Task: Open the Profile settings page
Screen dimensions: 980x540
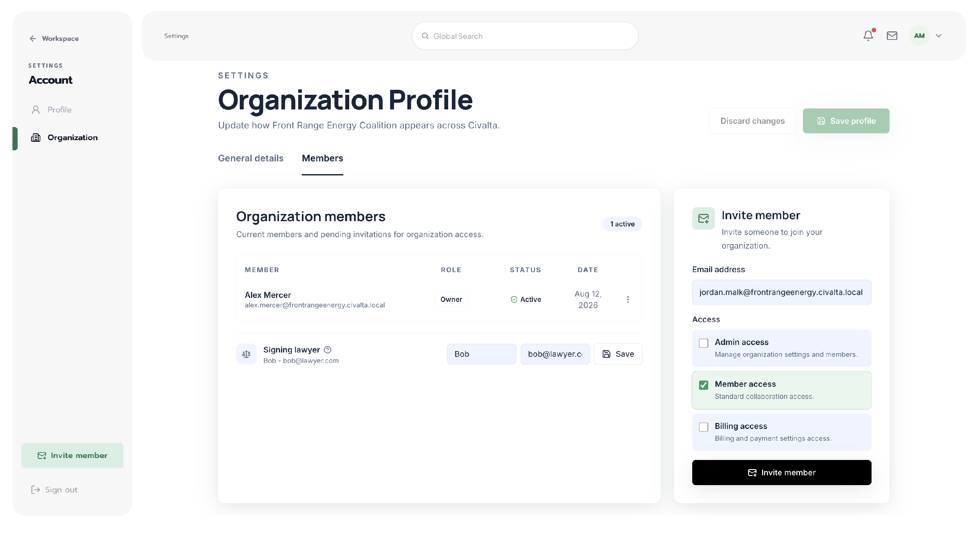Action: 59,109
